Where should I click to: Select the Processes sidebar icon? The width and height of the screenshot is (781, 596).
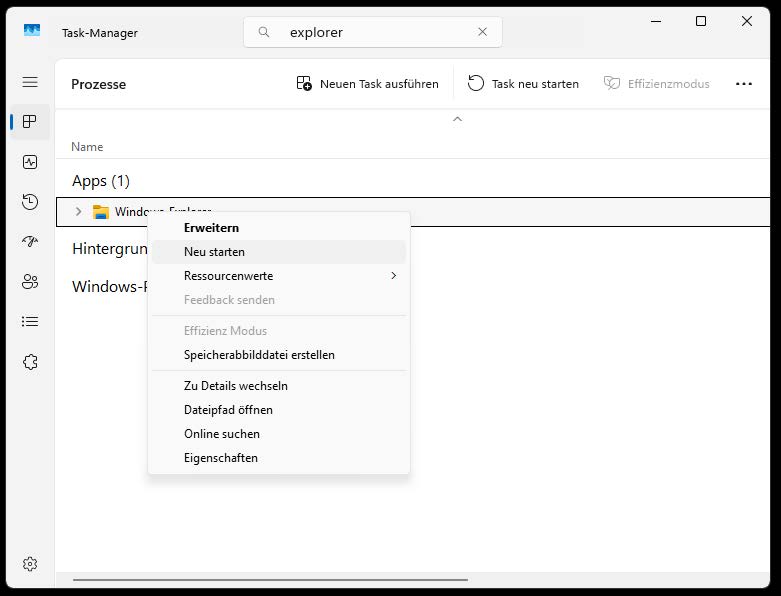30,121
